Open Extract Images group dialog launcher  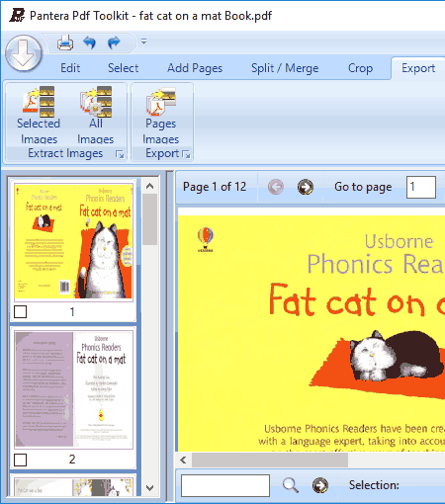pos(120,154)
